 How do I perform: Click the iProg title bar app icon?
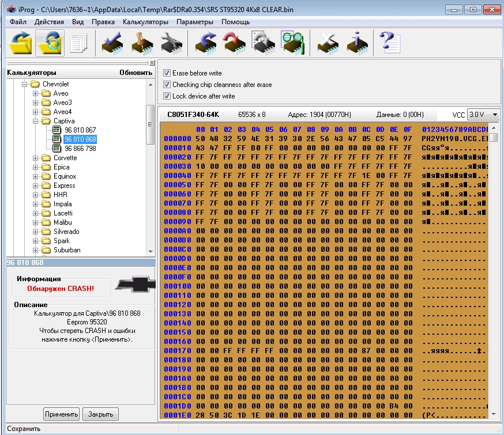[x=12, y=9]
